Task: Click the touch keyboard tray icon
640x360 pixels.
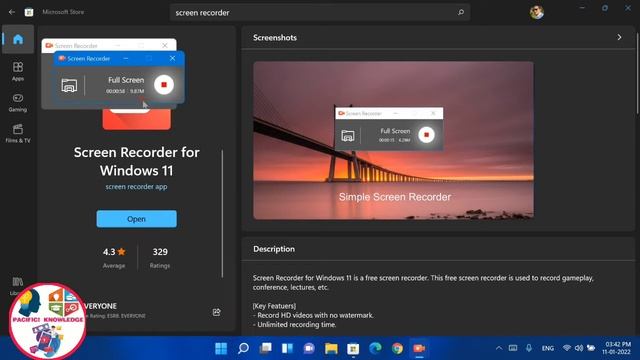Action: coord(513,348)
